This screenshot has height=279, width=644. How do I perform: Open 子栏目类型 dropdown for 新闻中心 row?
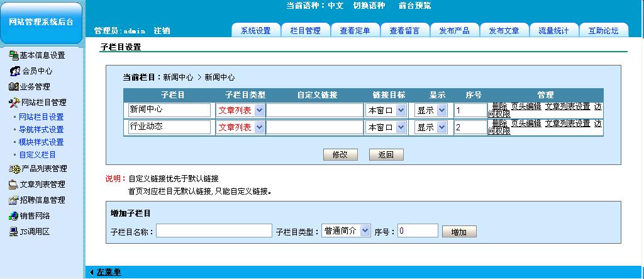coord(259,110)
